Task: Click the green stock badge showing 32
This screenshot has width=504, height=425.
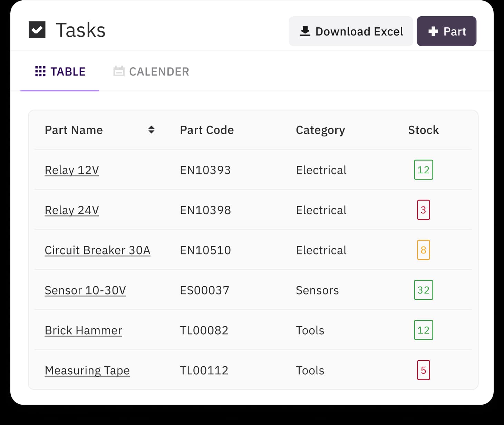Action: pyautogui.click(x=423, y=290)
